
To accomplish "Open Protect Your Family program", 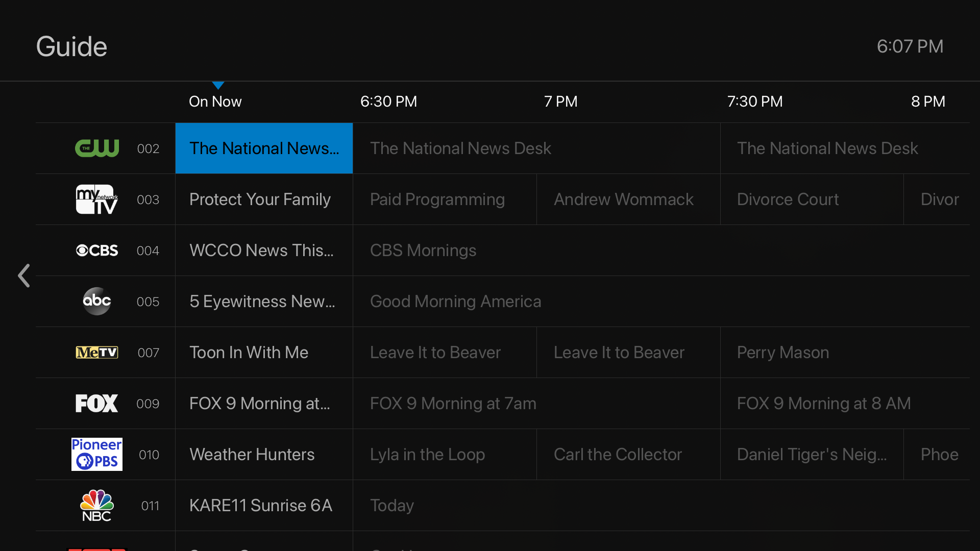I will 264,199.
